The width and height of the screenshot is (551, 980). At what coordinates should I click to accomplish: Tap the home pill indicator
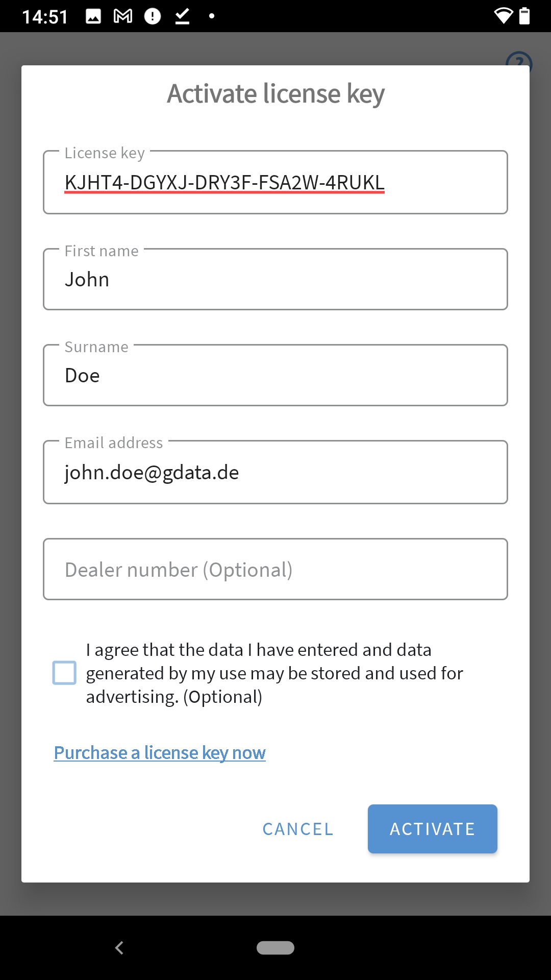275,947
